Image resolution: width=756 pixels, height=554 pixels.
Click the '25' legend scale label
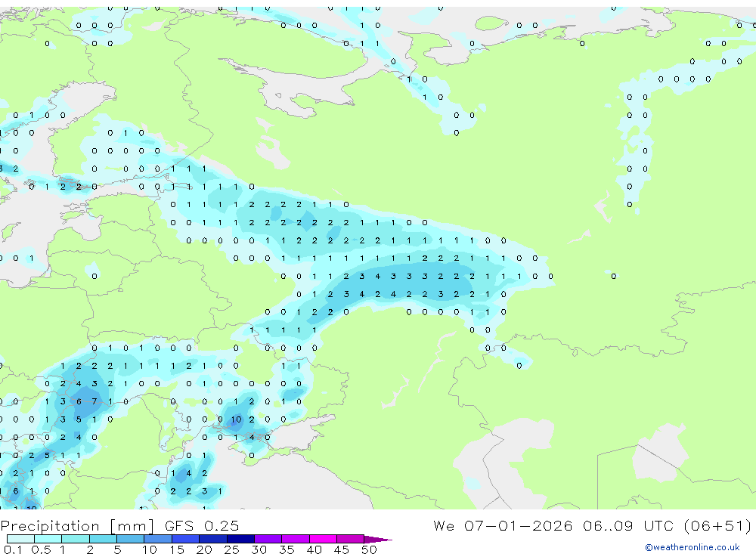[x=231, y=549]
